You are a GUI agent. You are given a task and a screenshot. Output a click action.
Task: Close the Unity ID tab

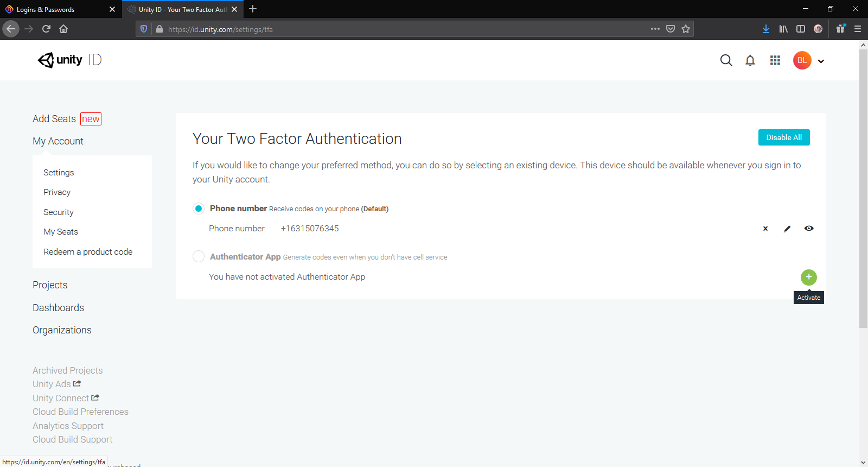tap(234, 9)
